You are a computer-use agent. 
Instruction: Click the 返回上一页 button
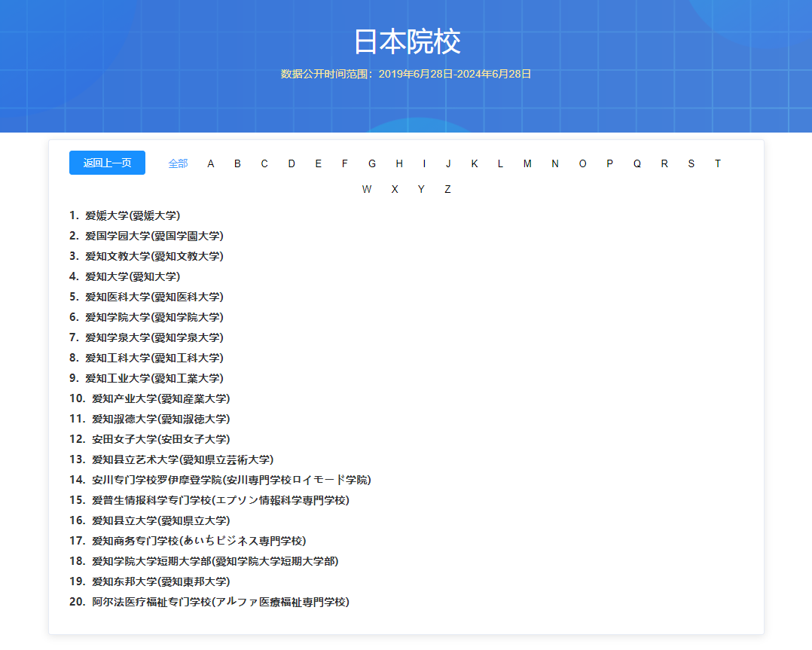click(107, 163)
